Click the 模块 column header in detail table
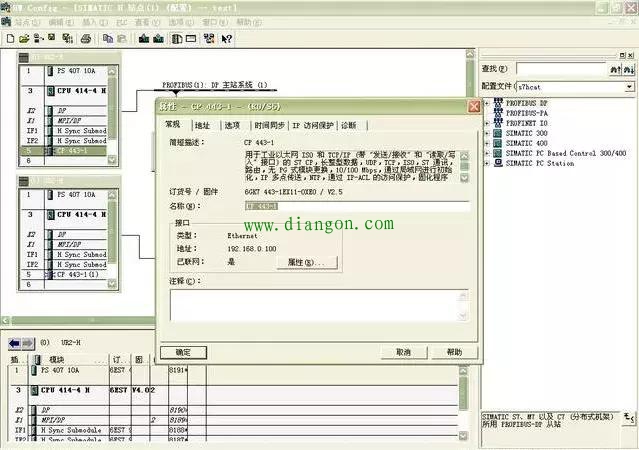Screen dimensions: 639x450 [x=68, y=360]
